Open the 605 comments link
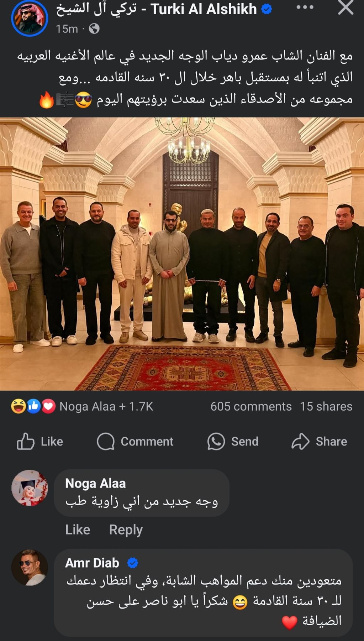This screenshot has height=641, width=364. 251,406
